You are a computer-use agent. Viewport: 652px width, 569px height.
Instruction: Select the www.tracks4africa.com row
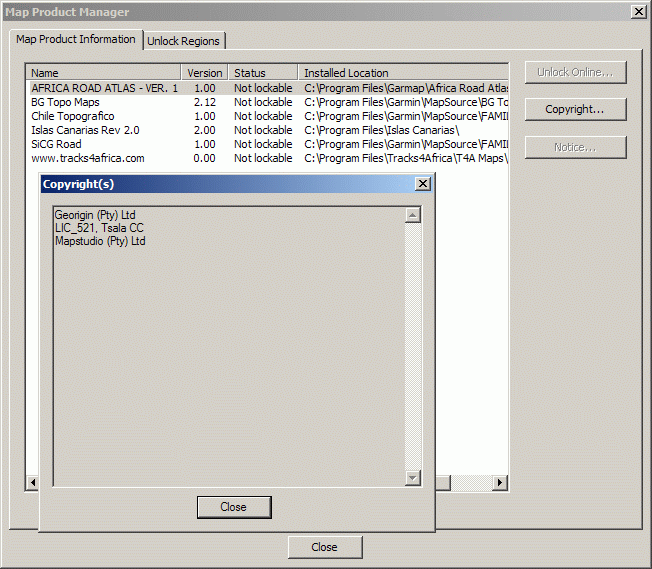[267, 158]
